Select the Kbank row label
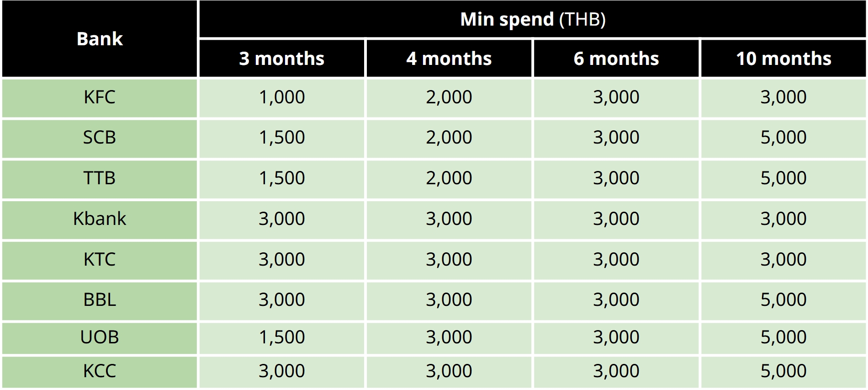This screenshot has height=390, width=868. [x=100, y=219]
